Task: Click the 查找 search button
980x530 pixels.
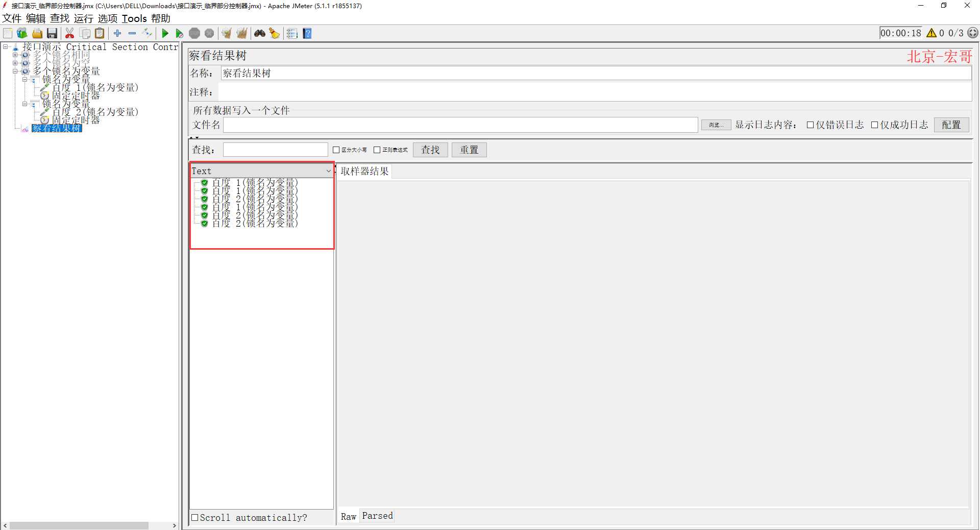Action: (x=430, y=150)
